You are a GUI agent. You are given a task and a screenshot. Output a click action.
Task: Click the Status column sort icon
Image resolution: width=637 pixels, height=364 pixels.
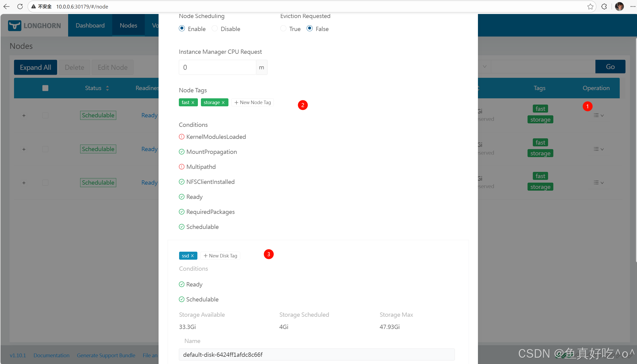[107, 88]
